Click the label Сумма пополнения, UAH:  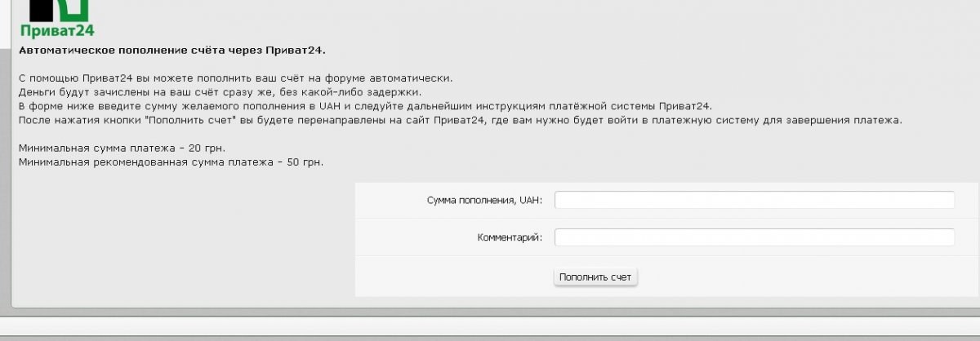pos(484,200)
